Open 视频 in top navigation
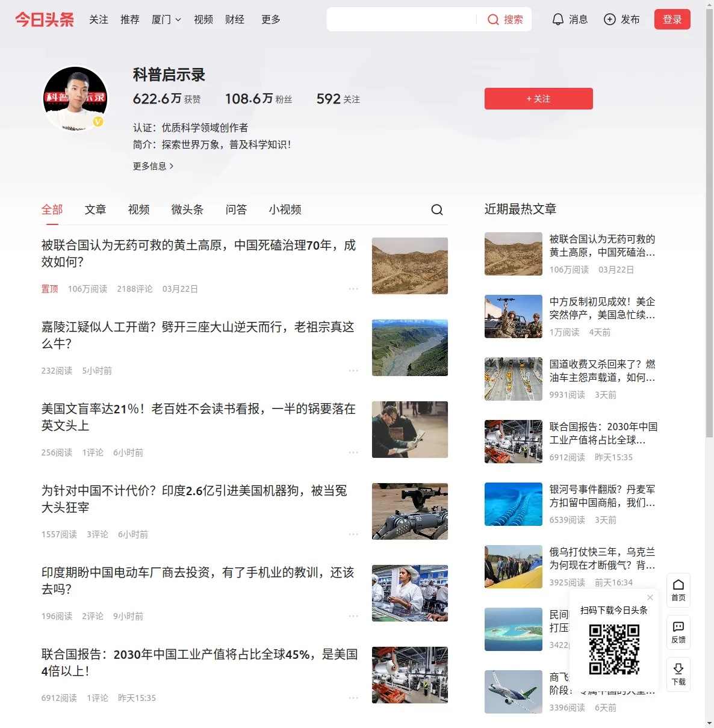Image resolution: width=714 pixels, height=728 pixels. tap(203, 19)
